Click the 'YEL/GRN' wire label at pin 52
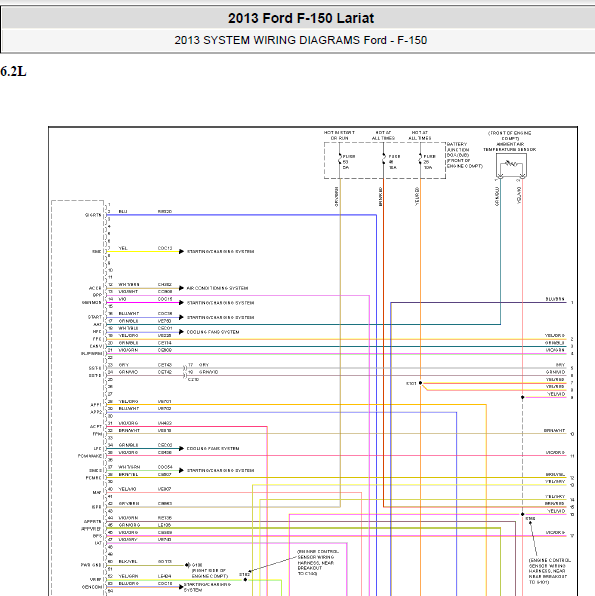Image resolution: width=595 pixels, height=596 pixels. (128, 576)
